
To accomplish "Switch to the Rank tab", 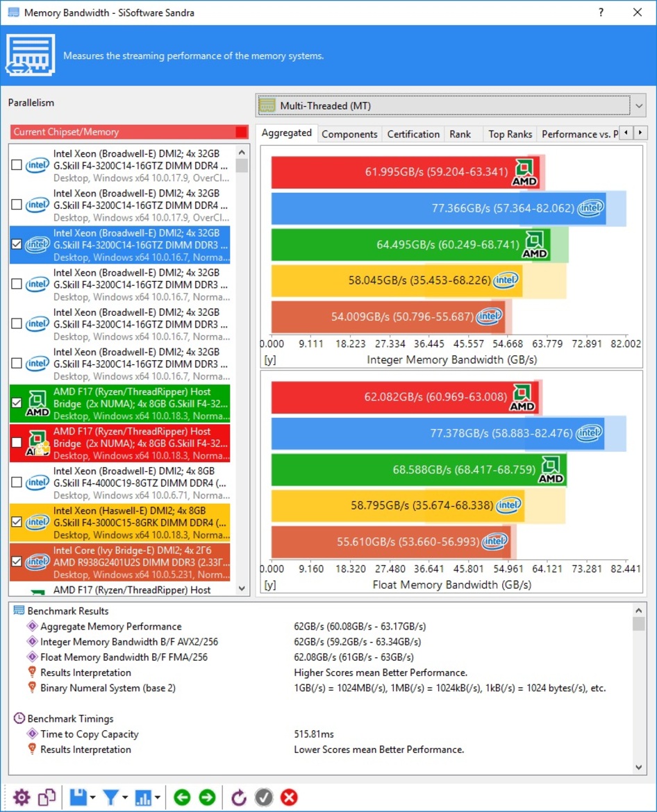I will [460, 134].
